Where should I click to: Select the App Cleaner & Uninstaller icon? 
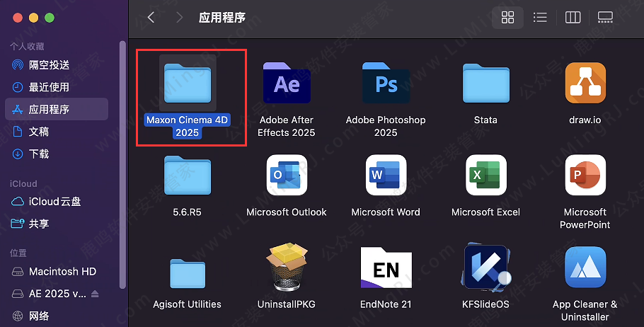tap(585, 267)
